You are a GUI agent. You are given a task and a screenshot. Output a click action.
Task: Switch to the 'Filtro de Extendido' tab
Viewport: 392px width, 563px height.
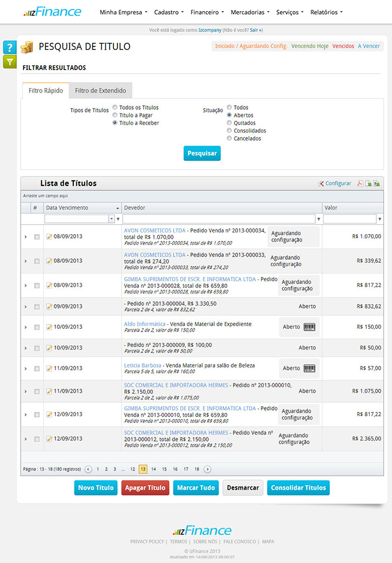click(100, 90)
